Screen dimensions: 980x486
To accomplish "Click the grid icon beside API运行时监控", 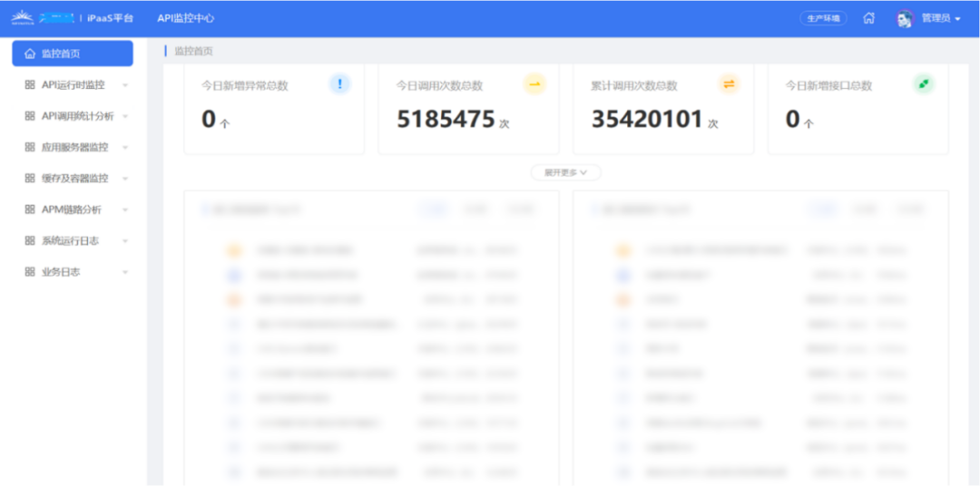I will coord(30,85).
